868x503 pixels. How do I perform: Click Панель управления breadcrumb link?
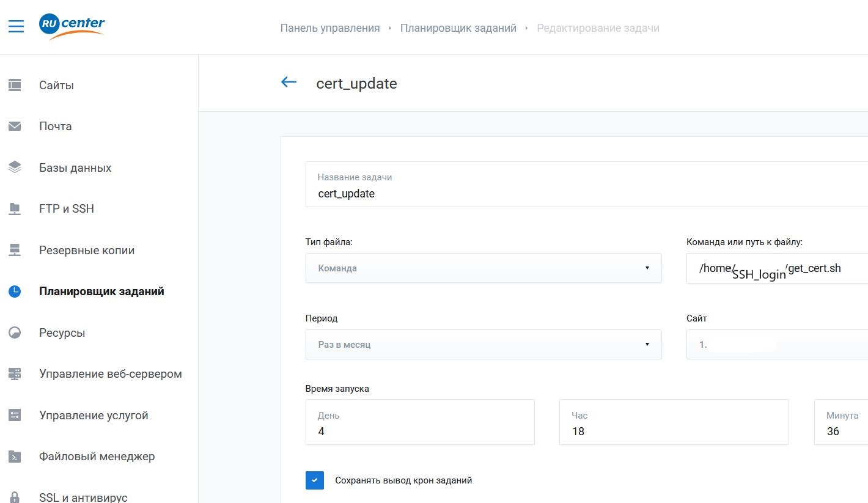coord(329,28)
